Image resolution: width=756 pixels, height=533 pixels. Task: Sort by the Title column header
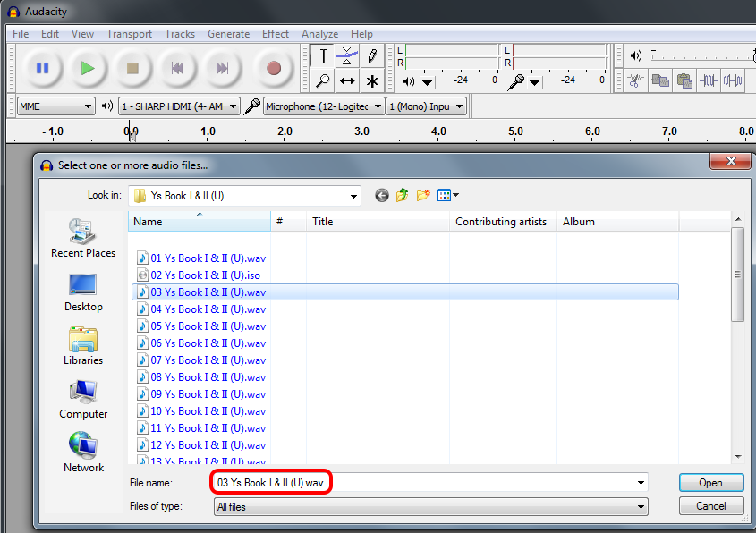point(378,222)
